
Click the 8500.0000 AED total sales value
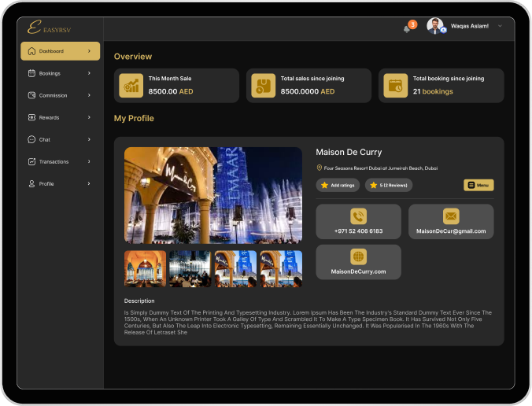[x=308, y=91]
